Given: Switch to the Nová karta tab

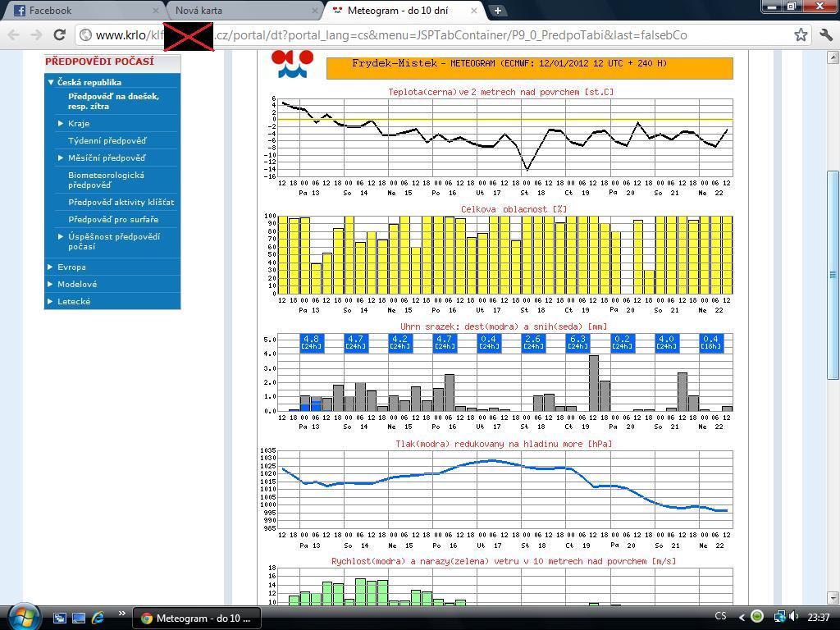Looking at the screenshot, I should point(238,11).
